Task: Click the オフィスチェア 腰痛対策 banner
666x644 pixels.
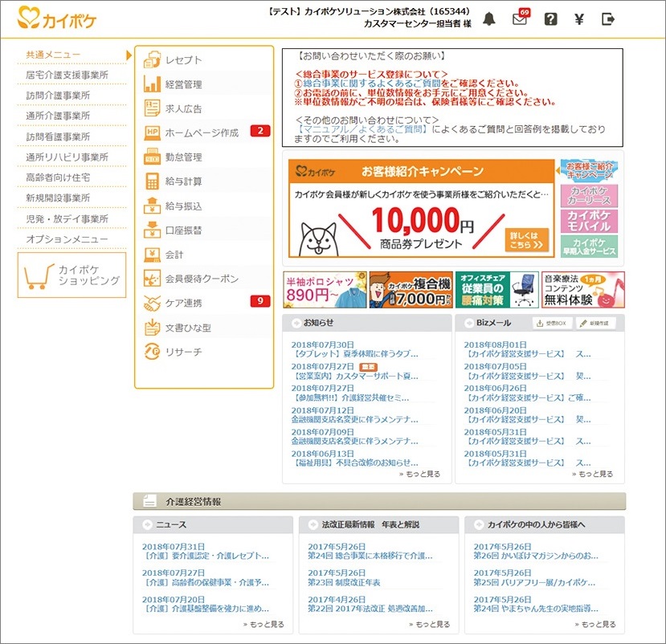Action: (x=497, y=290)
